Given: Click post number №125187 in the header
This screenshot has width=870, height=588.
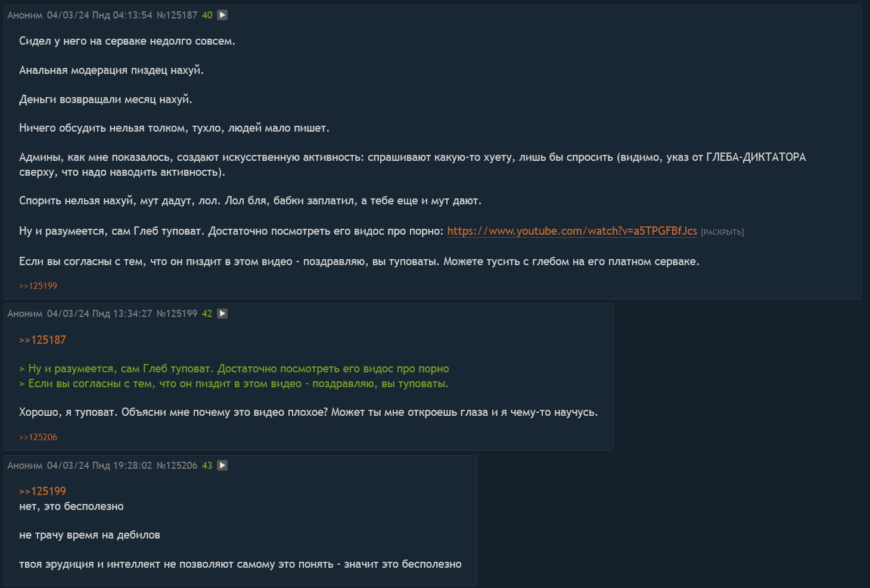Looking at the screenshot, I should click(x=177, y=15).
